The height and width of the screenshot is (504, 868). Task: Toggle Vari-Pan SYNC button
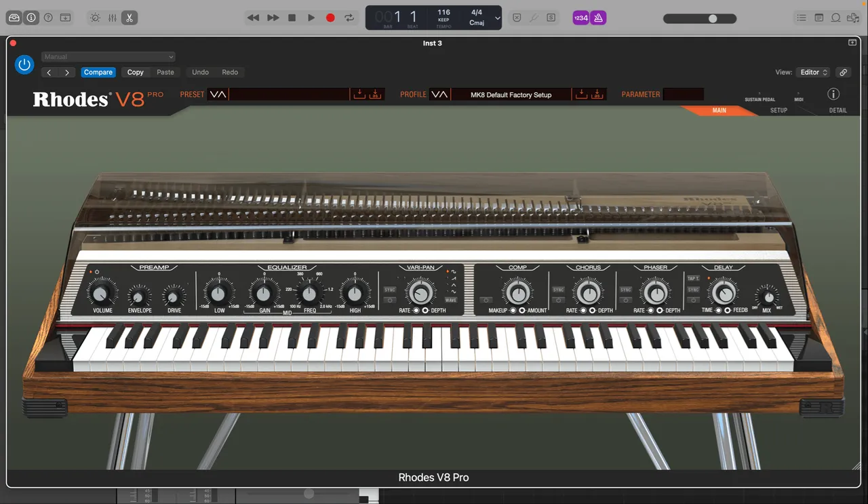pos(390,290)
